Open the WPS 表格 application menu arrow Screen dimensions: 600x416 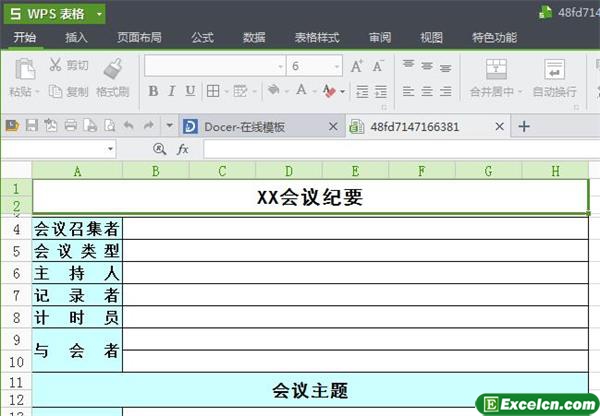[99, 14]
